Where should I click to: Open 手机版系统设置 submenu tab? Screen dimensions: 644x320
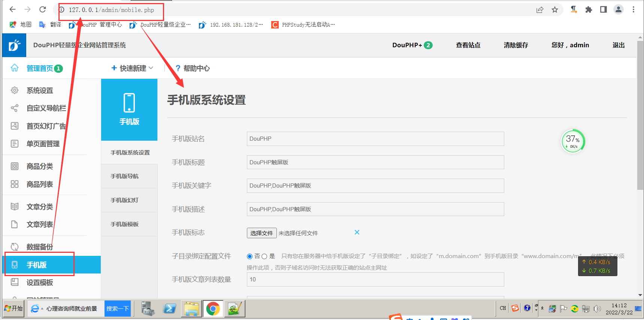129,152
